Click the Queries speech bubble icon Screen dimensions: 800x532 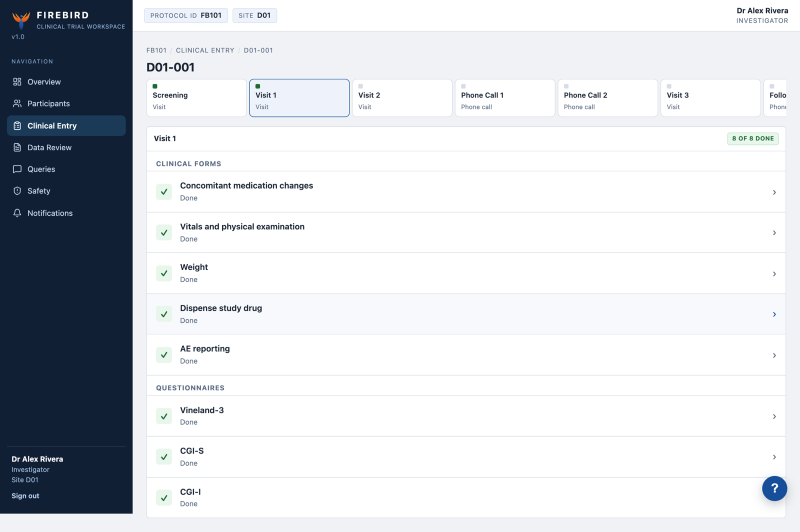click(17, 169)
